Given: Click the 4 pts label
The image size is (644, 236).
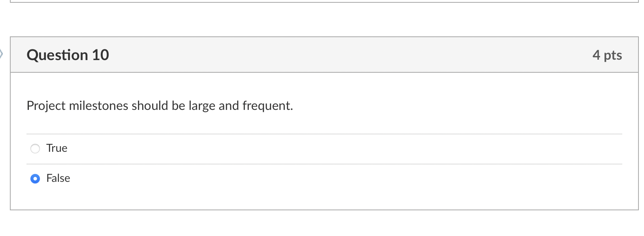Looking at the screenshot, I should click(x=607, y=55).
